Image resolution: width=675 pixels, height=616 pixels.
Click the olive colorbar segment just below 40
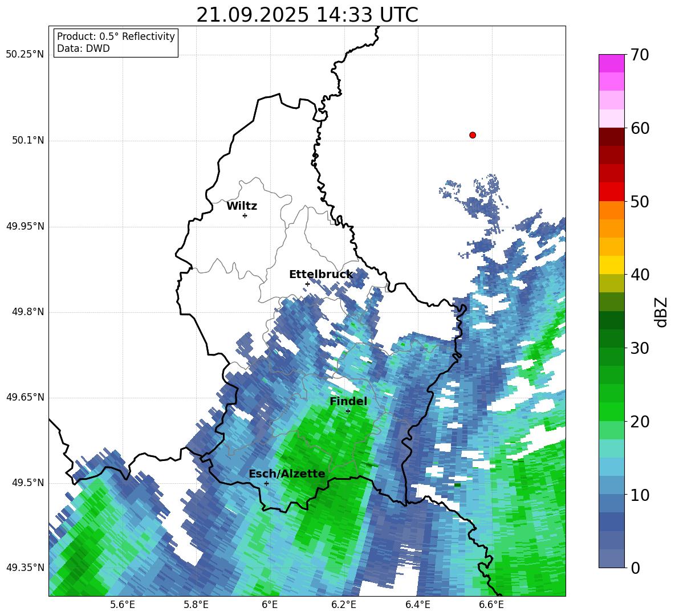pyautogui.click(x=611, y=283)
